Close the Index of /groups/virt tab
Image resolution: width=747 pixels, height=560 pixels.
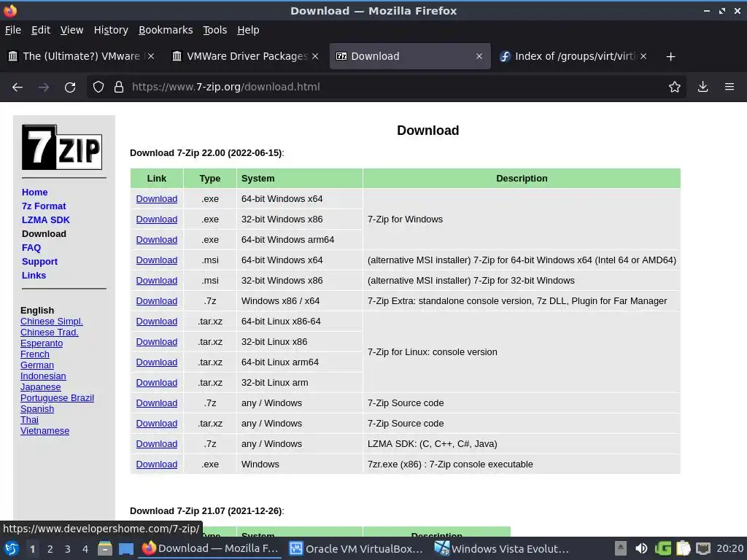tap(643, 57)
